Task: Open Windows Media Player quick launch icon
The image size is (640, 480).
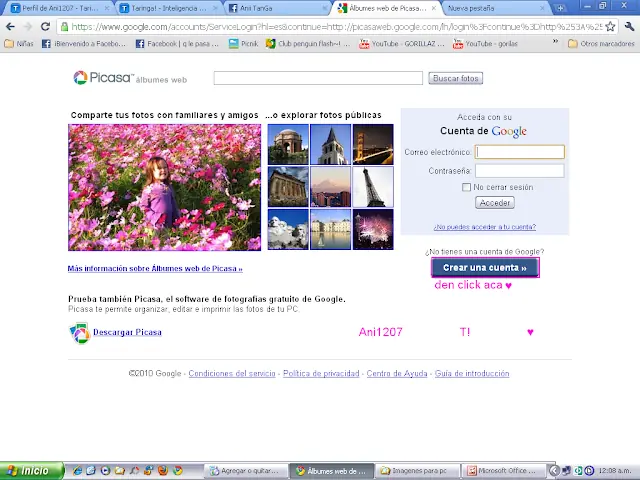Action: [105, 471]
